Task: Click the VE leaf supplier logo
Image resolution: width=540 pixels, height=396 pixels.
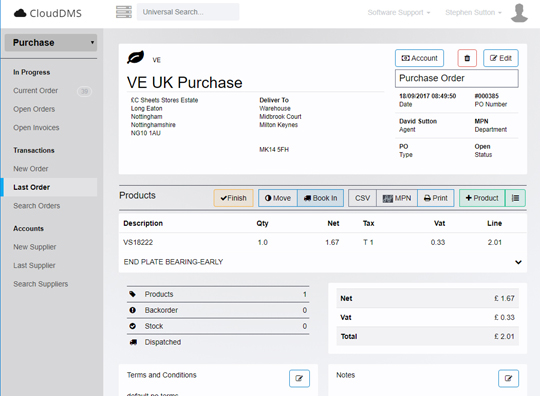Action: click(136, 57)
